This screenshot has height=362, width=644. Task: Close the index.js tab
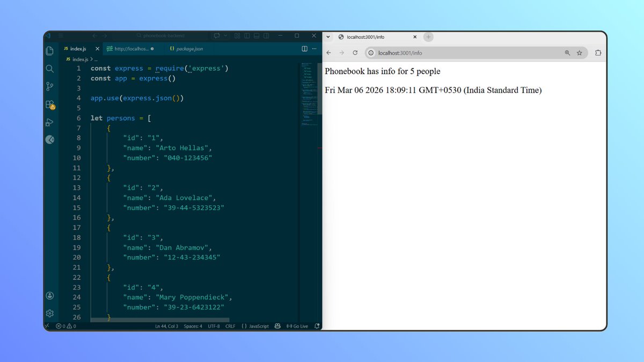click(97, 49)
